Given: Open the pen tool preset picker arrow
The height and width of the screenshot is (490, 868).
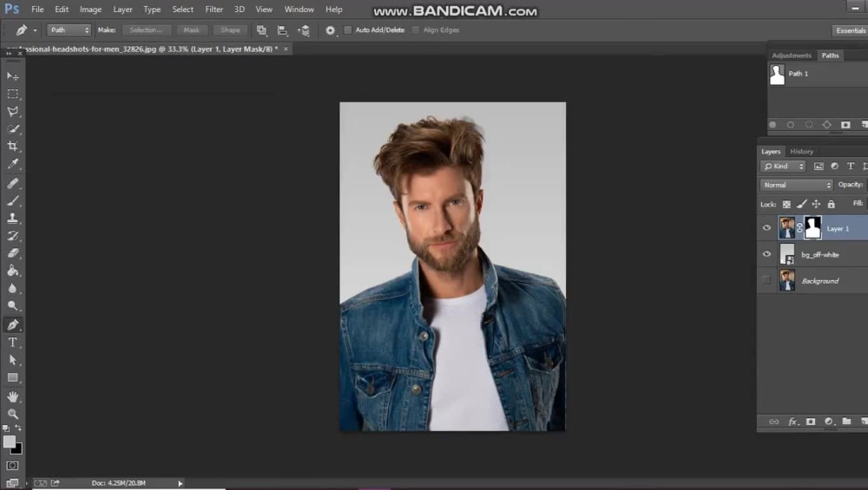Looking at the screenshot, I should pos(35,30).
